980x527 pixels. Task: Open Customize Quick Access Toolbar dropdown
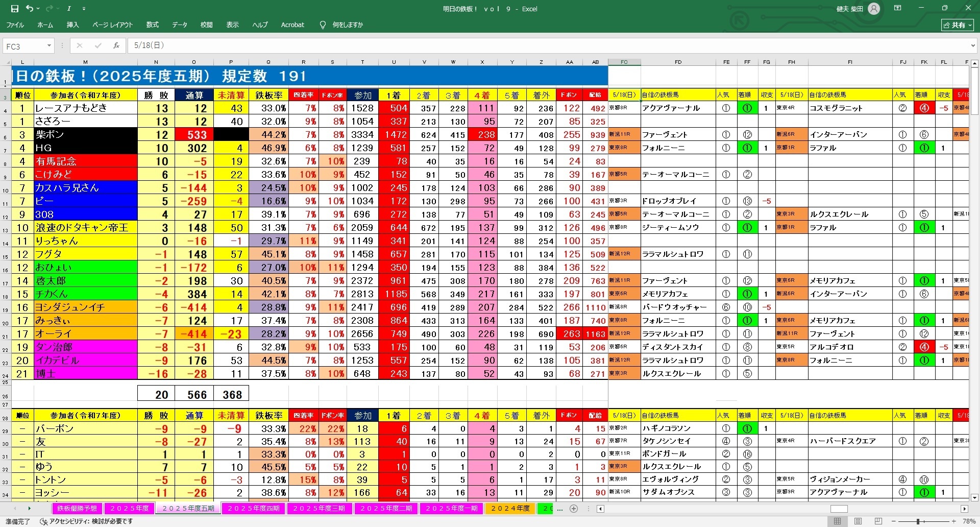point(84,9)
